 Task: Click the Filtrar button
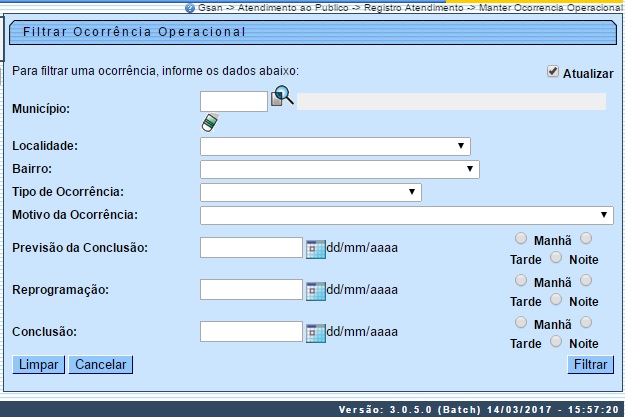coord(590,365)
